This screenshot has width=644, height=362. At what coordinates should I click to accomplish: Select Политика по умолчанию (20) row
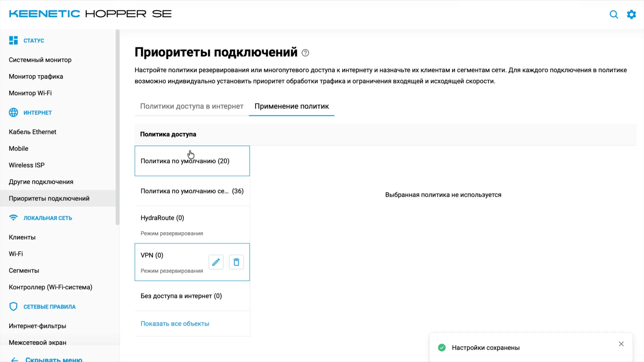[x=192, y=161]
